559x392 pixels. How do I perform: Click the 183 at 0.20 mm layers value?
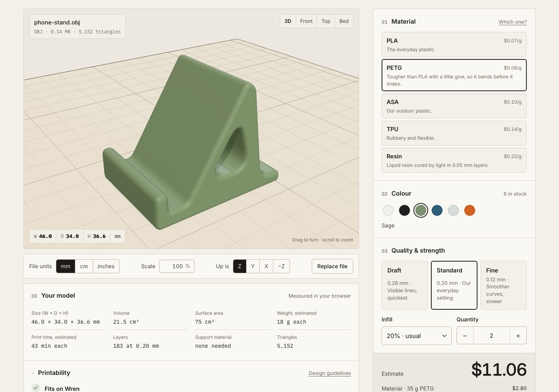pyautogui.click(x=136, y=346)
